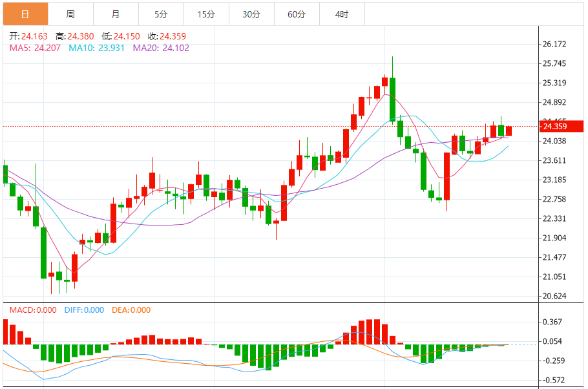The width and height of the screenshot is (588, 389).
Task: Click the 21.904 price axis label
Action: click(x=554, y=238)
